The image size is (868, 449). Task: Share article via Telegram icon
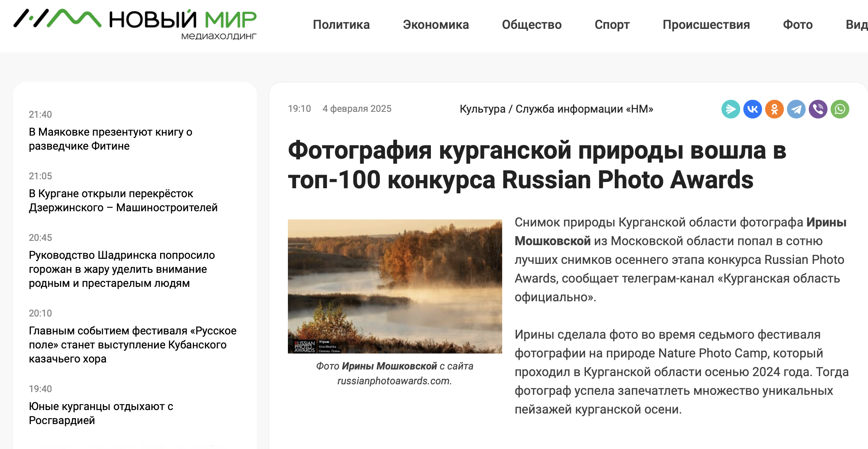tap(796, 109)
